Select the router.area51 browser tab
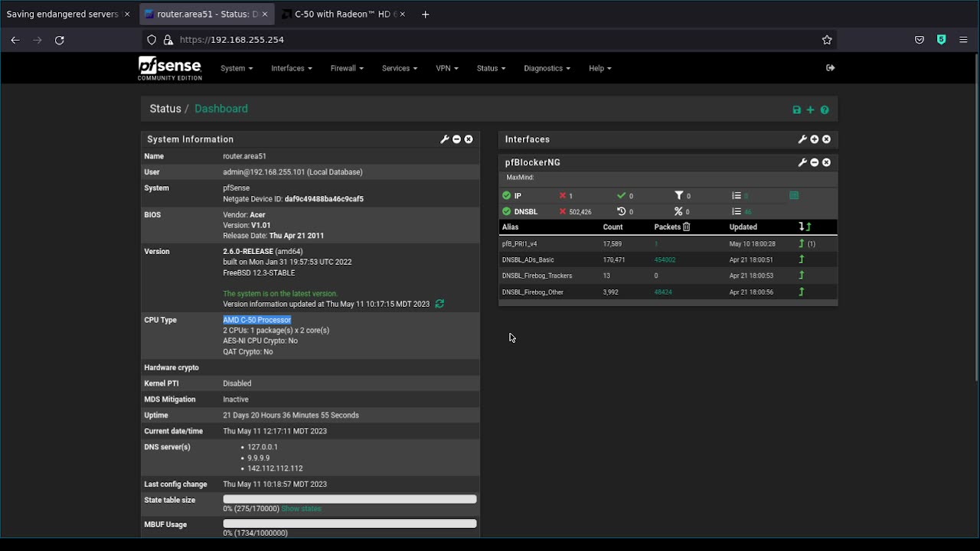The width and height of the screenshot is (980, 551). pos(206,14)
